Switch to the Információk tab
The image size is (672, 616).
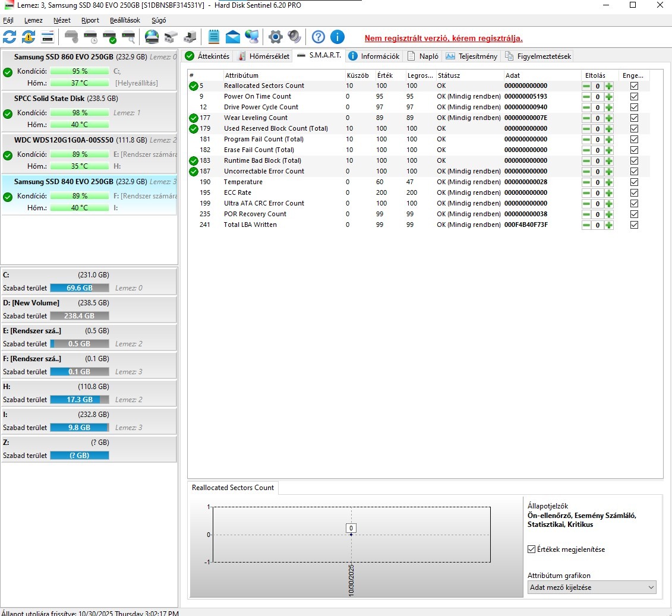coord(374,56)
